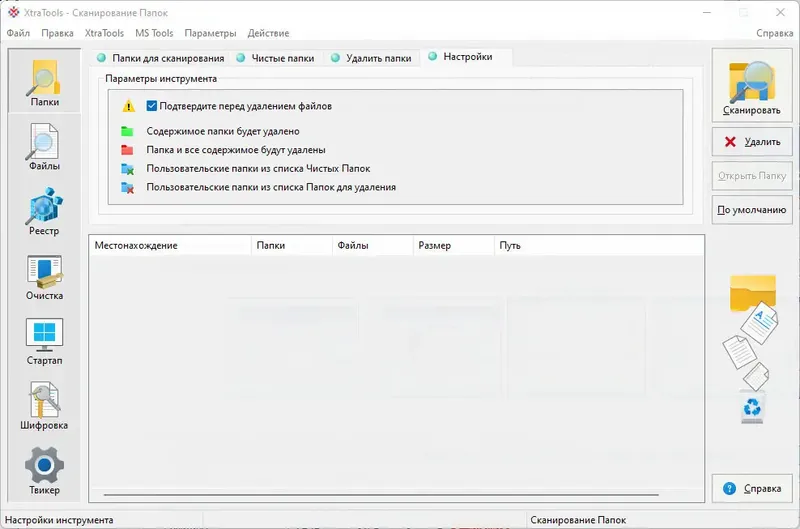Click the yellow warning triangle icon
Screen dimensions: 800x529
click(129, 106)
